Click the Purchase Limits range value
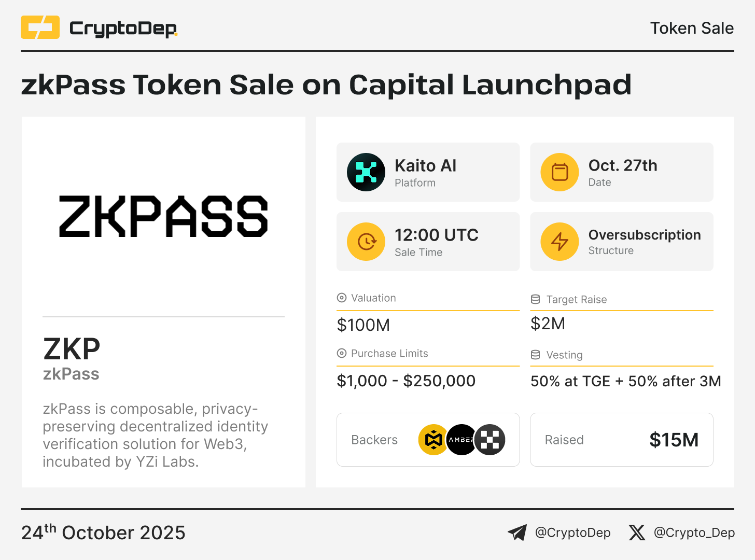755x560 pixels. (406, 381)
